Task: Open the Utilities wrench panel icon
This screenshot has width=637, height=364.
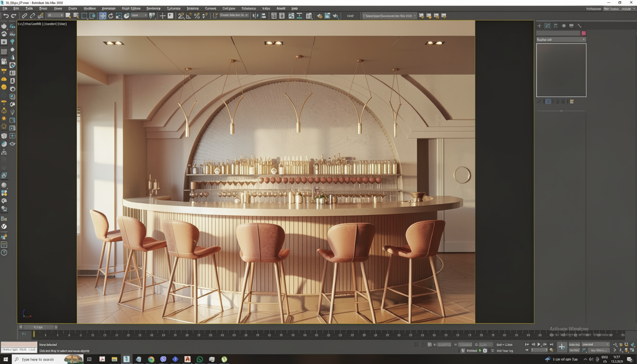Action: [x=579, y=26]
